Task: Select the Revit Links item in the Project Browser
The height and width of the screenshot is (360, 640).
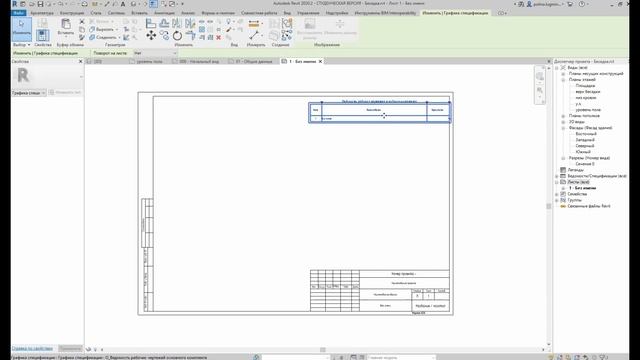Action: coord(589,206)
